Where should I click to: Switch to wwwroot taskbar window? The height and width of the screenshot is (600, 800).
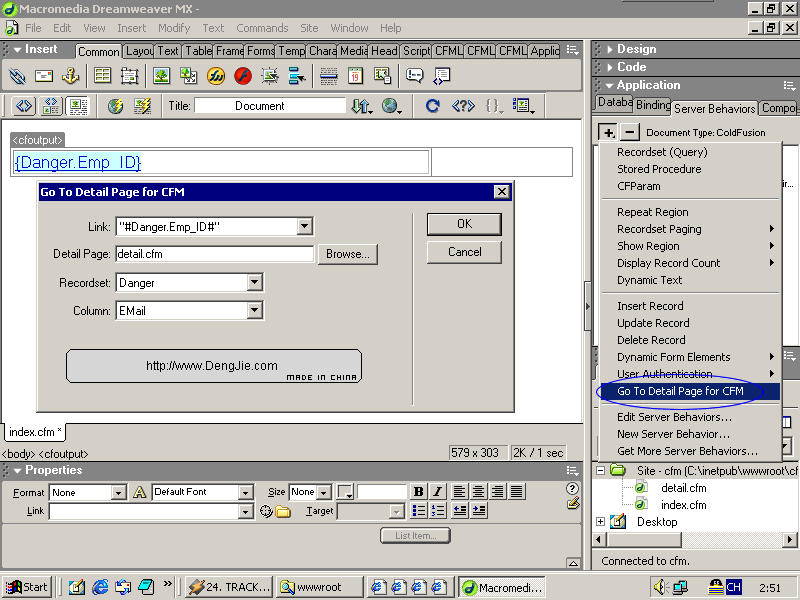point(319,587)
